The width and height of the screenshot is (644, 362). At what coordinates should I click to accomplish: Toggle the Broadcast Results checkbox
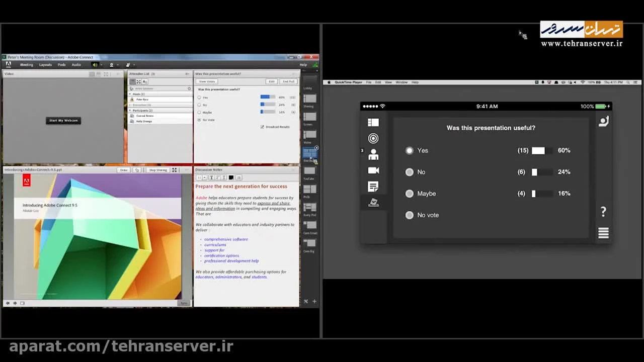coord(262,127)
